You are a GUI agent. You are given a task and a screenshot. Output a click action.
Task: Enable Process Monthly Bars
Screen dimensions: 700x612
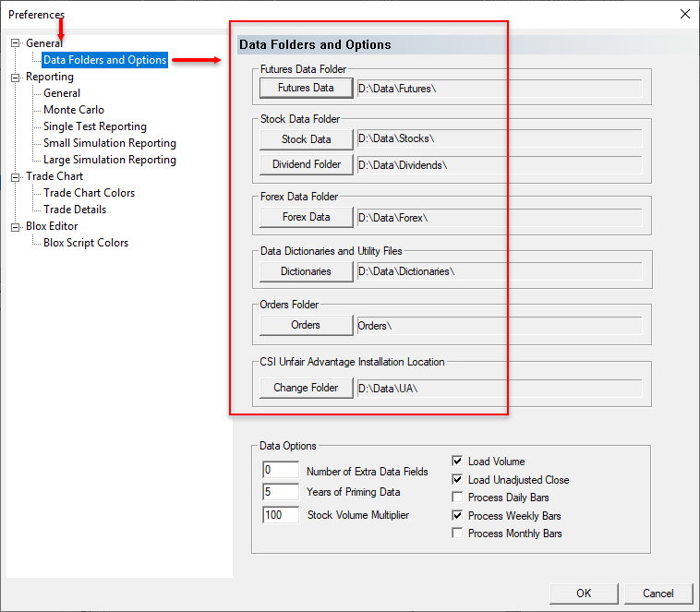pos(457,534)
